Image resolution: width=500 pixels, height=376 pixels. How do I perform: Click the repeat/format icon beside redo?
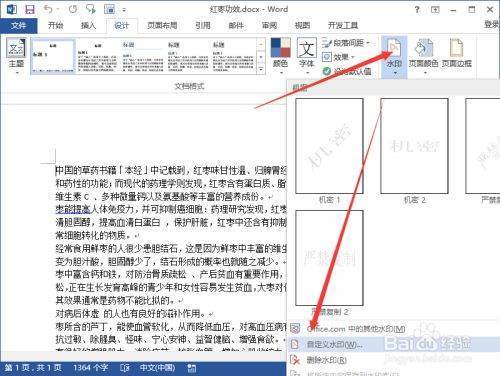(x=91, y=9)
